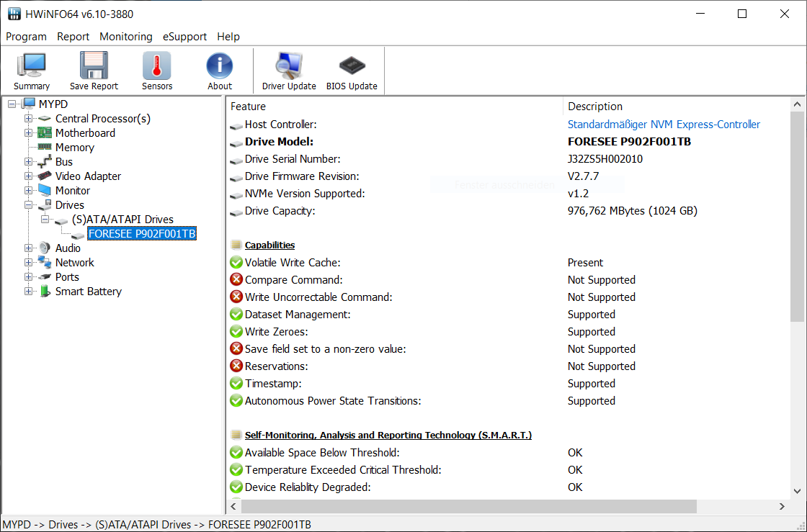Select the Drive Serial Number value J32ZS5H002010
The height and width of the screenshot is (532, 807).
pos(605,159)
